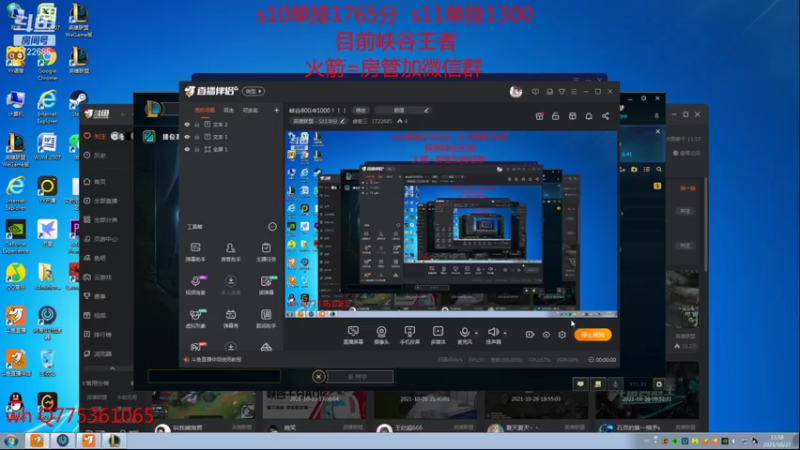The image size is (800, 450).
Task: Lock the 全屏 1 source layer
Action: [x=197, y=149]
